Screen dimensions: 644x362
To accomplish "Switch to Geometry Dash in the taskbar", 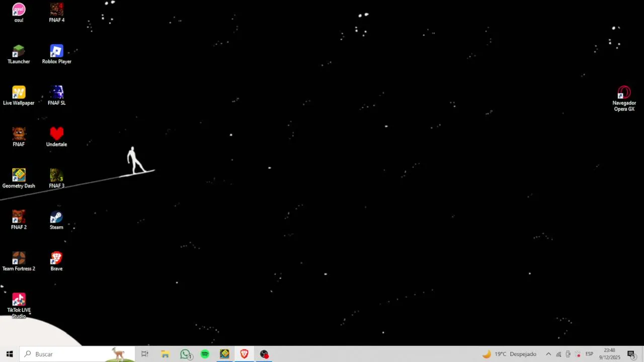I will (224, 354).
